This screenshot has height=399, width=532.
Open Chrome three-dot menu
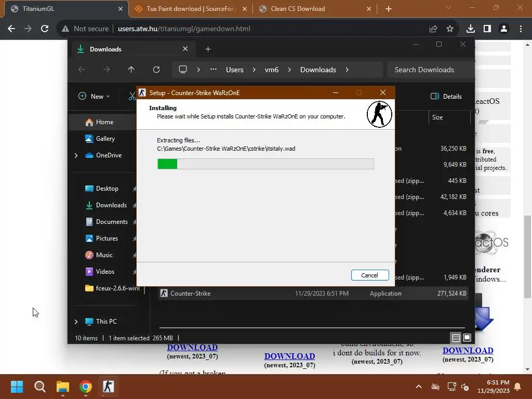pos(521,29)
